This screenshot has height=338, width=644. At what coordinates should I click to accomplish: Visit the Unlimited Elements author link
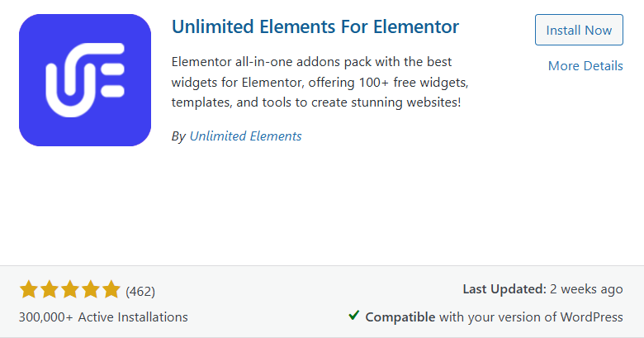pos(245,136)
